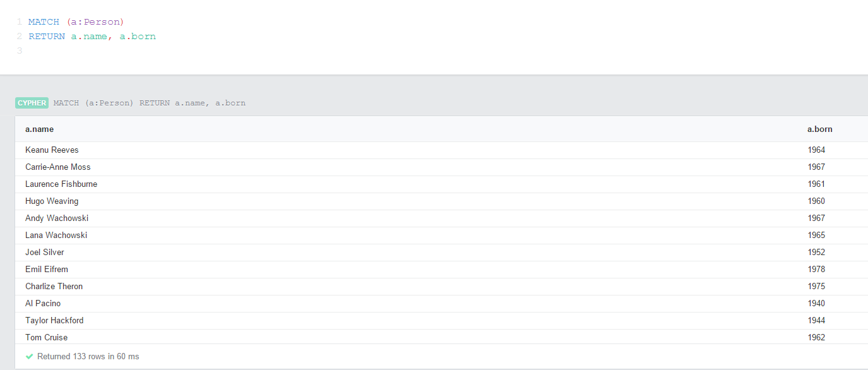Click the echoed query beside the CYPHER badge
The image size is (868, 370).
tap(150, 102)
